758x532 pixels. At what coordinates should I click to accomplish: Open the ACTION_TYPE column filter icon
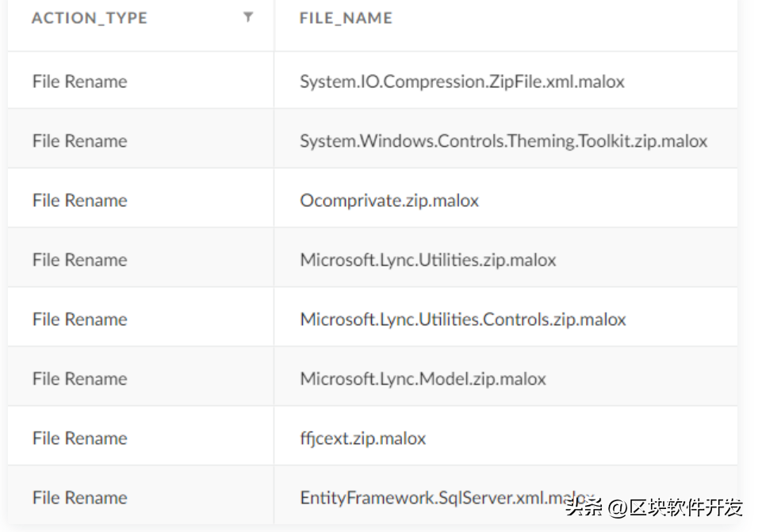pos(248,17)
